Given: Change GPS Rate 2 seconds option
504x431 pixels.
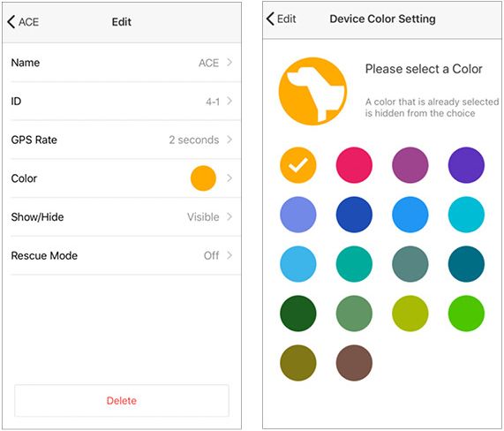Looking at the screenshot, I should [122, 140].
